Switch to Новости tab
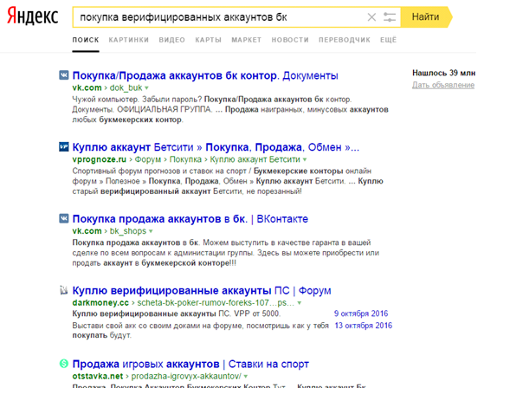Image resolution: width=510 pixels, height=420 pixels. [x=290, y=40]
